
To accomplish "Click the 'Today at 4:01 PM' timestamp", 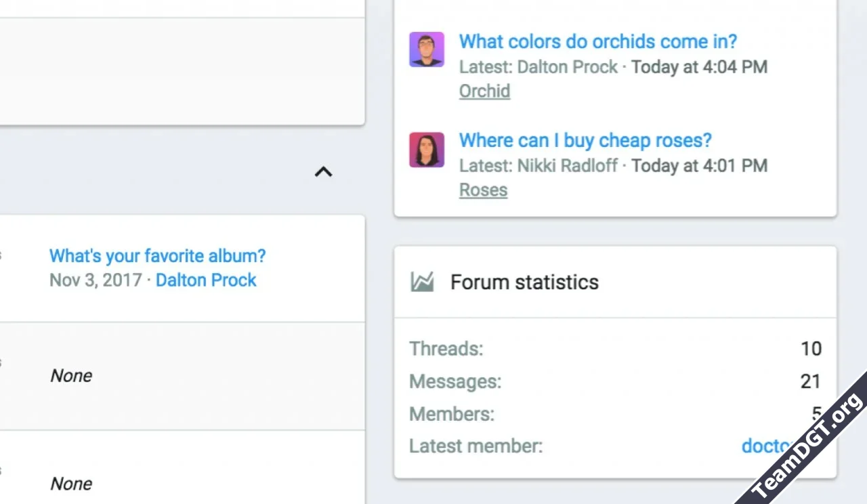I will coord(699,165).
